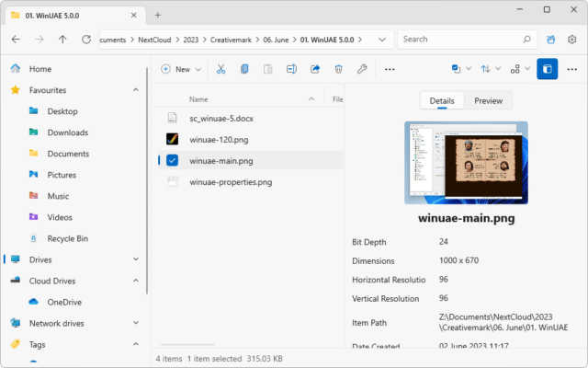588x368 pixels.
Task: Click the file list horizontal scrollbar
Action: 187,344
